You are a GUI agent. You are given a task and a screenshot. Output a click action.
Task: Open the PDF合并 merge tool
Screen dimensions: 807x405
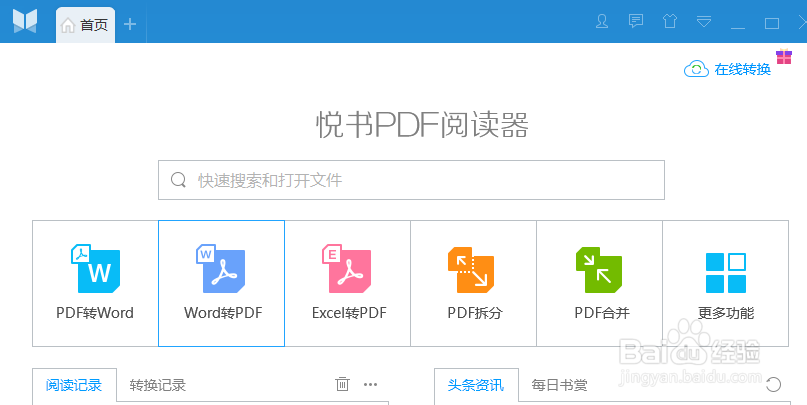[x=600, y=284]
